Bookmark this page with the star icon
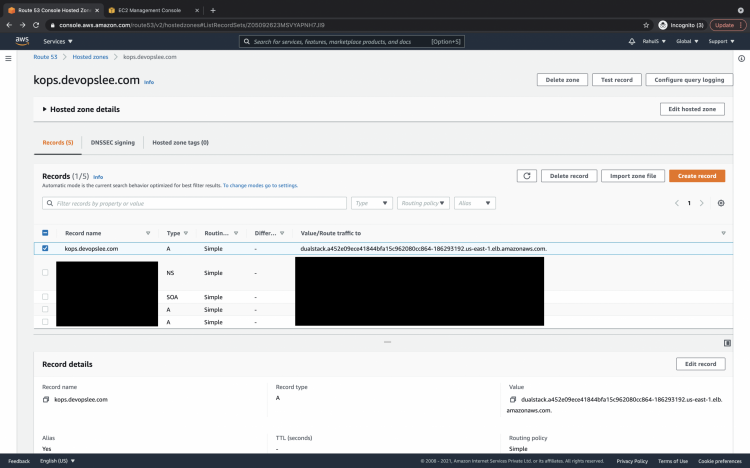This screenshot has height=468, width=750. coord(646,25)
